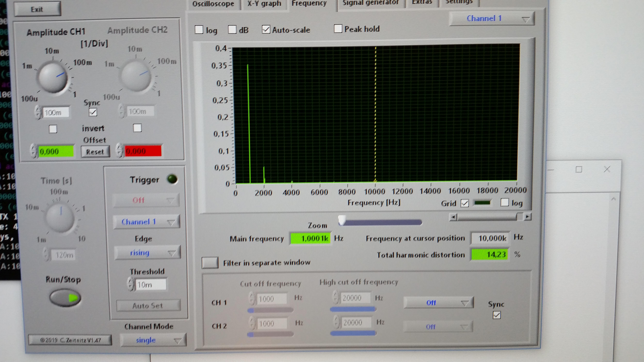Toggle the Grid checkbox below the graph
Image resolution: width=644 pixels, height=362 pixels.
point(464,203)
